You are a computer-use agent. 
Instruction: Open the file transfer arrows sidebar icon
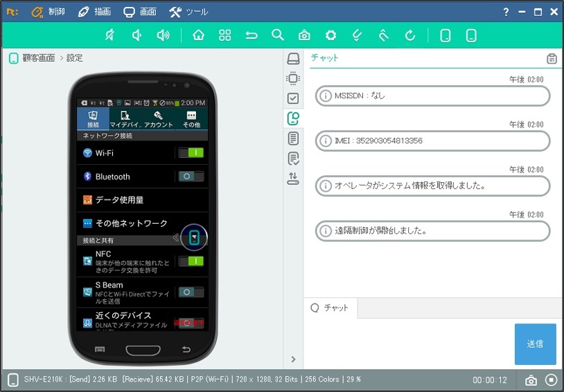293,179
